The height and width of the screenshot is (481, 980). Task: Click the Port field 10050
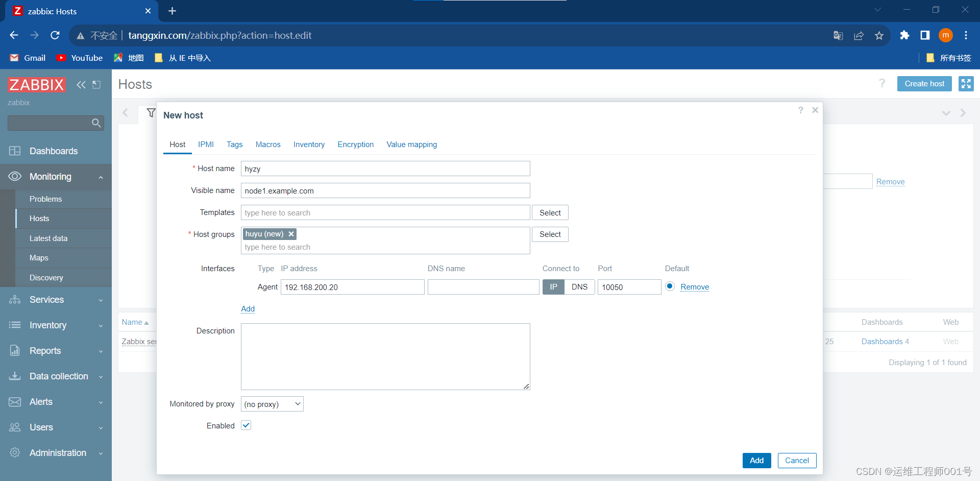pos(629,287)
